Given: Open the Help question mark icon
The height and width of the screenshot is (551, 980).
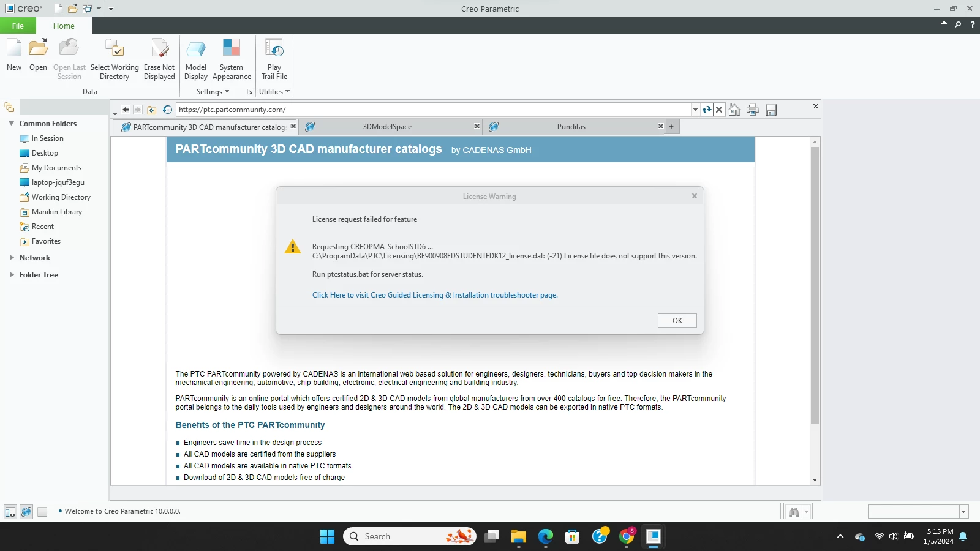Looking at the screenshot, I should coord(973,24).
